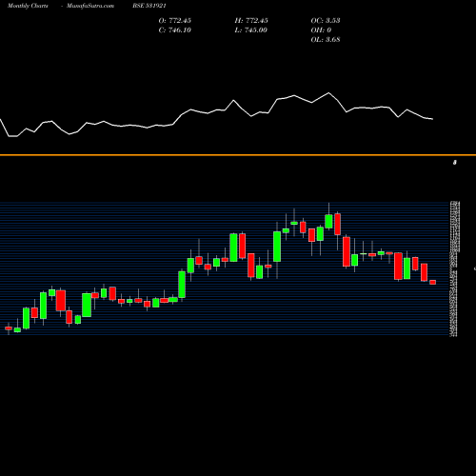
Task: Click the last red candlestick on the chart
Action: pyautogui.click(x=433, y=282)
